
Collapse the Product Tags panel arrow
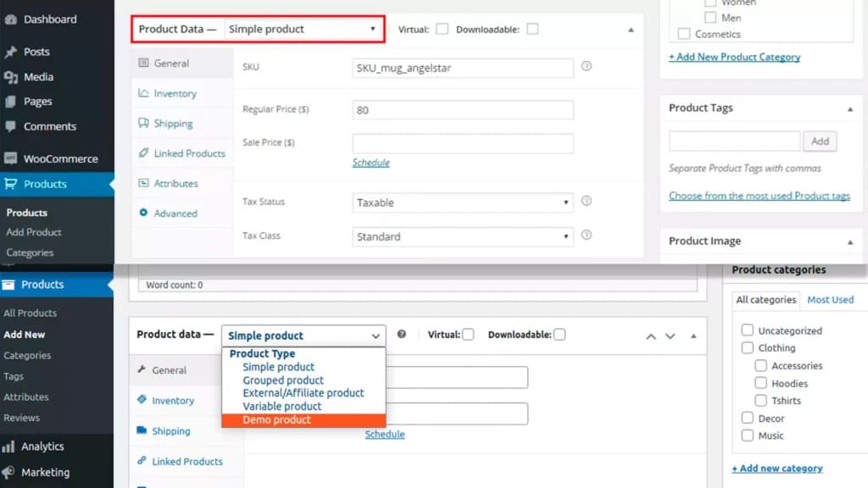click(x=850, y=109)
